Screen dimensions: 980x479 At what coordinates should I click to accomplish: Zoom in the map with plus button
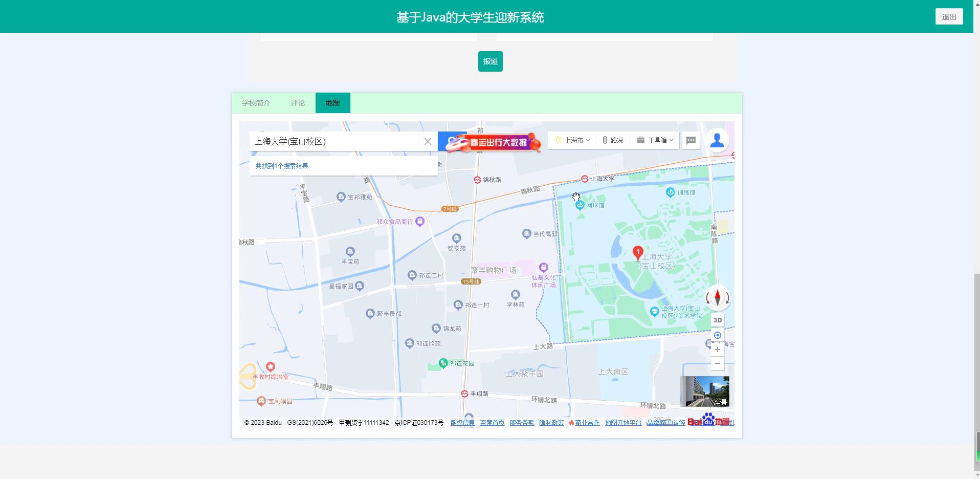[x=718, y=350]
